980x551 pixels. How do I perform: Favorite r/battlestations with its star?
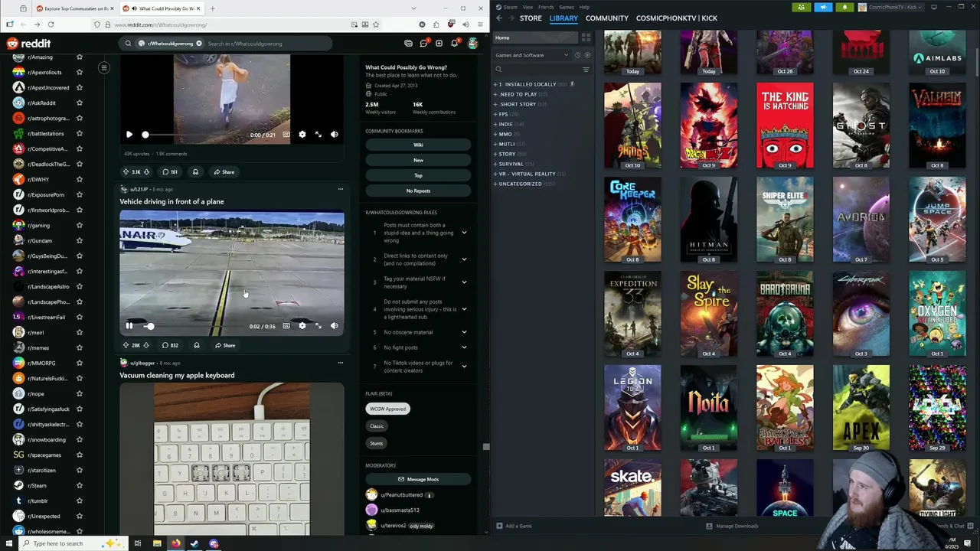[x=79, y=133]
